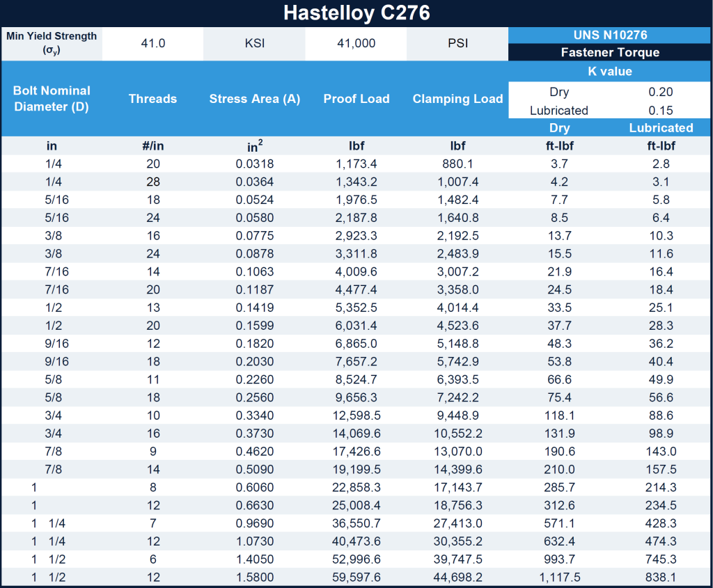This screenshot has width=713, height=588.
Task: Select clamping load "3,358.0"
Action: click(458, 289)
